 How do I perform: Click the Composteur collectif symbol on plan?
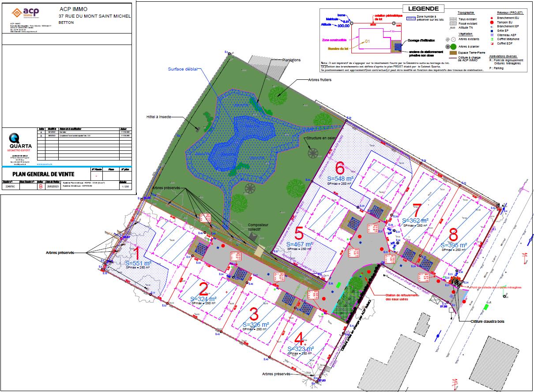point(253,236)
